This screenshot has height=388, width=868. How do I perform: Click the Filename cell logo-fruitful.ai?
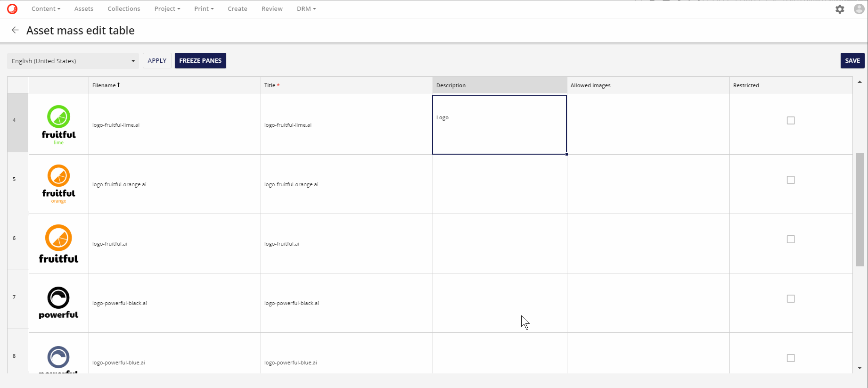tap(175, 244)
